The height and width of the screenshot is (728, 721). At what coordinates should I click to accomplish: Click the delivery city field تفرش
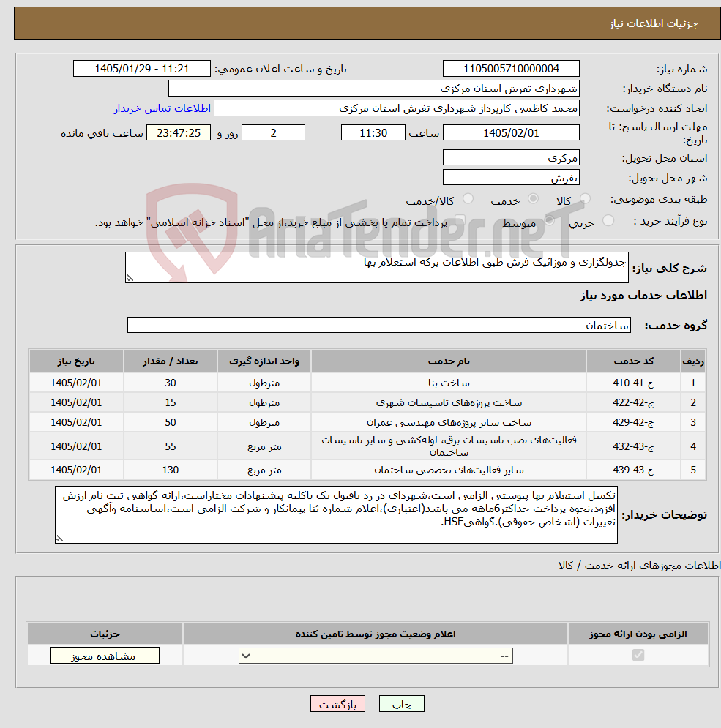tap(511, 178)
